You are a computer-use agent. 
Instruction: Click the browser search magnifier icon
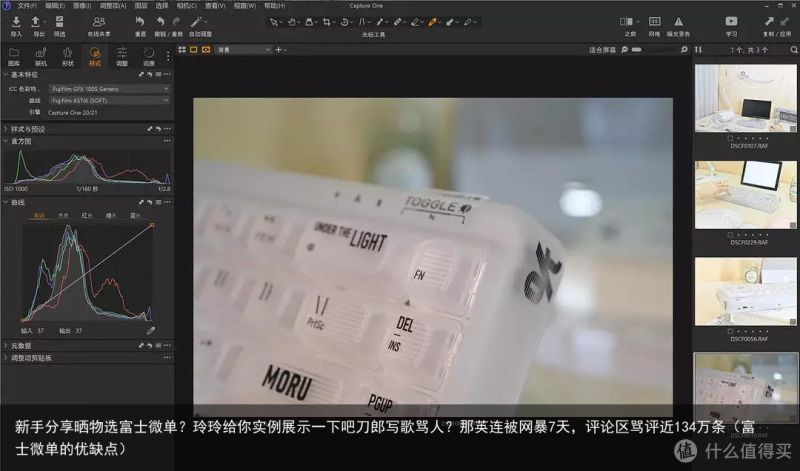point(794,49)
